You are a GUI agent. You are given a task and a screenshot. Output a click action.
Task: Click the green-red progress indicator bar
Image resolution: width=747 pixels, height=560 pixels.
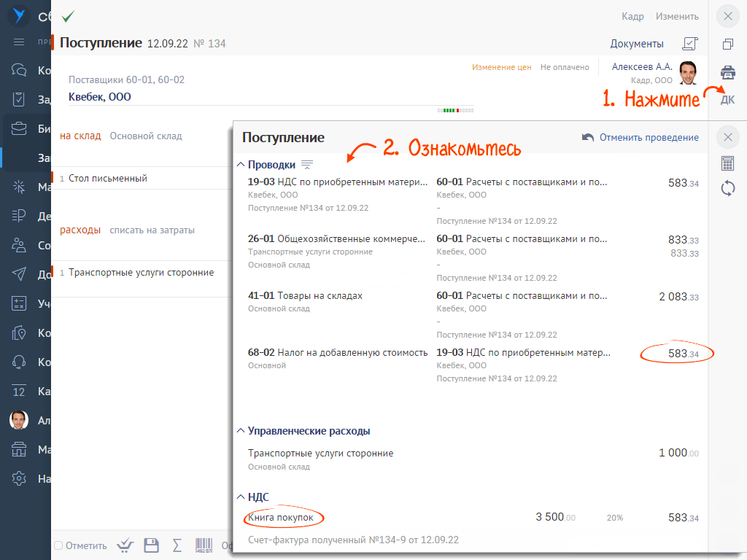(456, 110)
